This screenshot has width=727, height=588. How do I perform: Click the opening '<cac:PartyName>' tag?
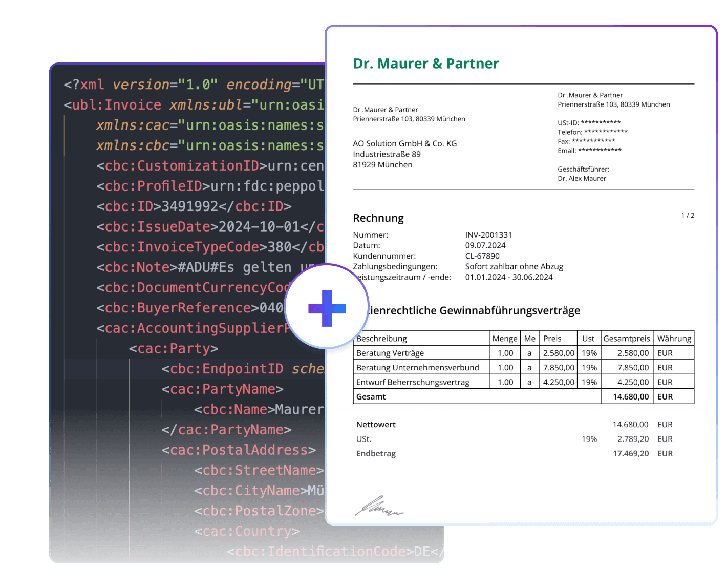click(x=222, y=389)
